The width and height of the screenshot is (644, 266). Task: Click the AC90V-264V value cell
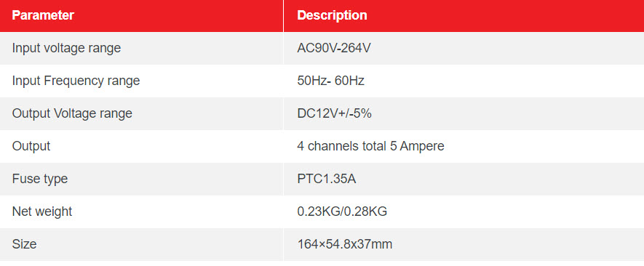click(x=334, y=48)
